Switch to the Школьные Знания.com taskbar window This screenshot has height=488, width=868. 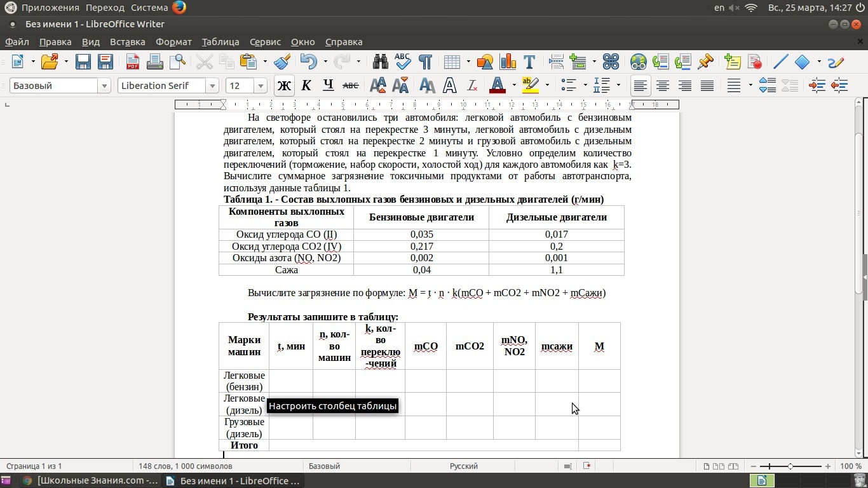click(x=90, y=480)
